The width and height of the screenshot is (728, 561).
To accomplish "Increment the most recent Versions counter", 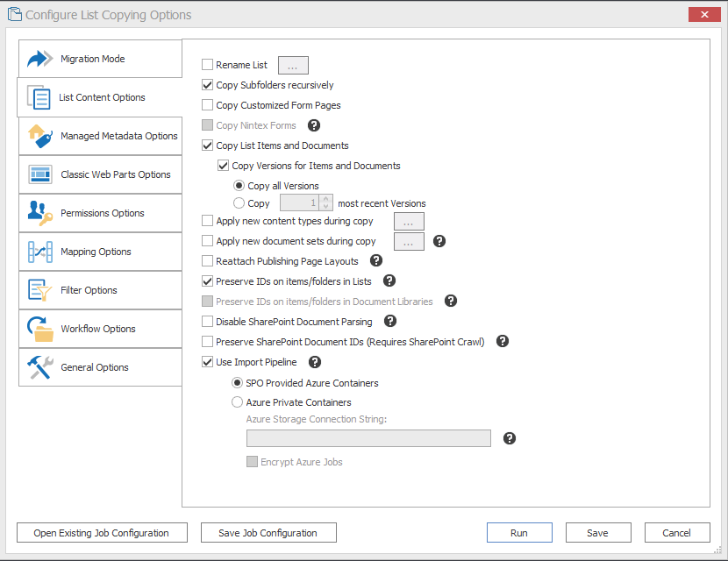I will tap(325, 199).
